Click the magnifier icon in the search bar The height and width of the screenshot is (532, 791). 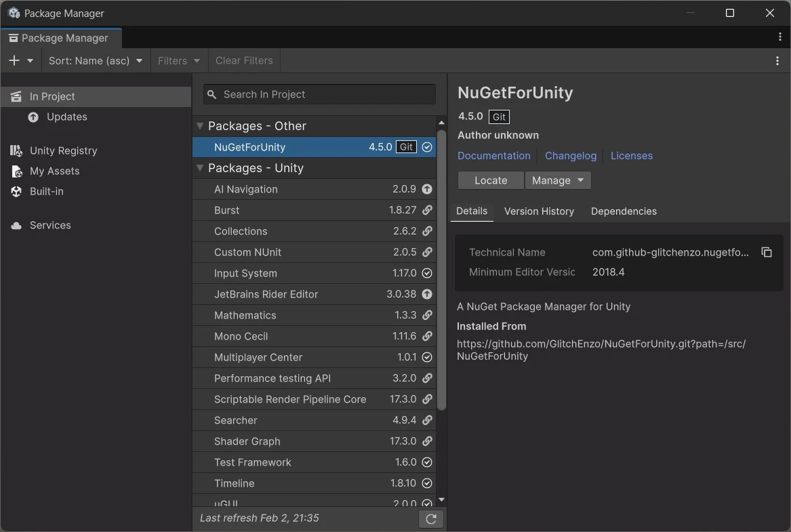[211, 94]
